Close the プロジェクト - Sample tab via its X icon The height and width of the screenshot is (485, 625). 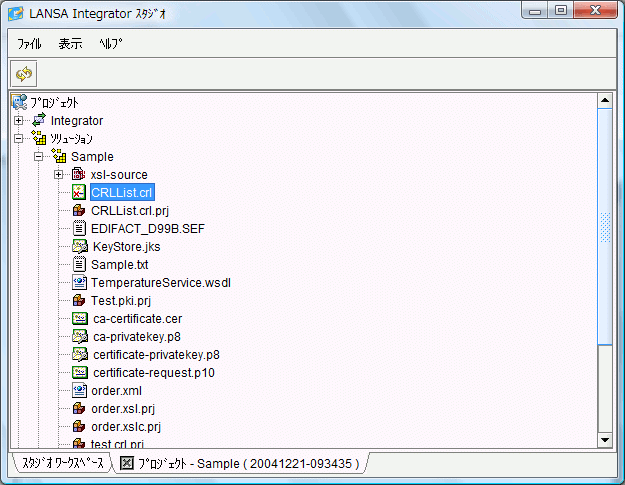point(126,463)
